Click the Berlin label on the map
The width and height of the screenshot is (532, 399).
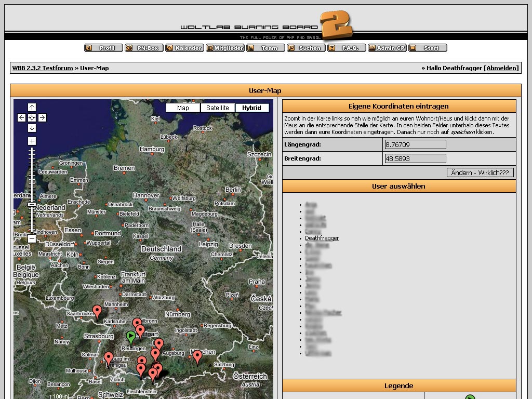coord(233,190)
